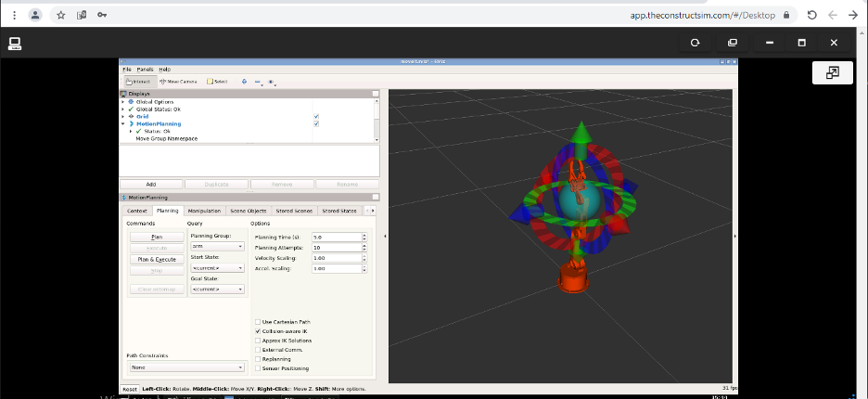Screen dimensions: 868x399
Task: Click the lock icon next to the URL
Action: pyautogui.click(x=786, y=15)
